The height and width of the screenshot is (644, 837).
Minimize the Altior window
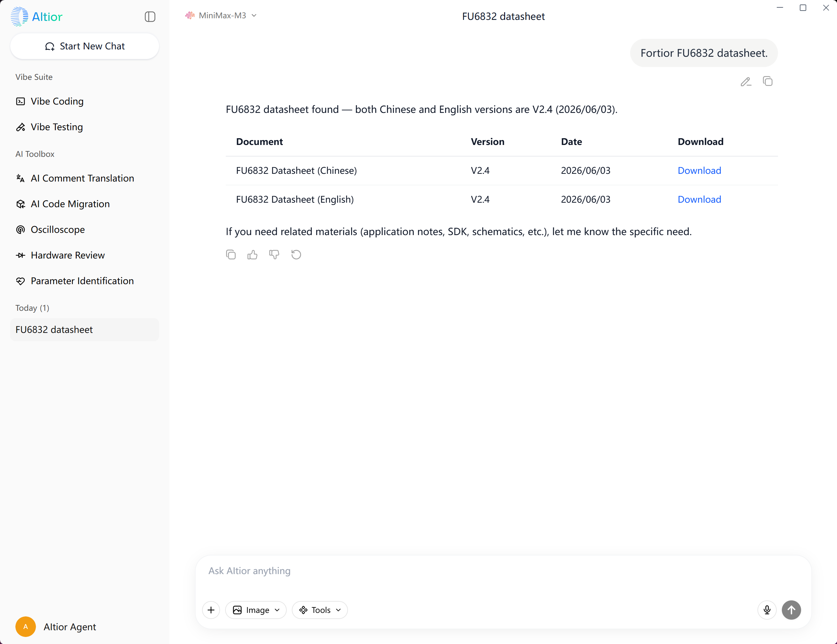pyautogui.click(x=780, y=8)
